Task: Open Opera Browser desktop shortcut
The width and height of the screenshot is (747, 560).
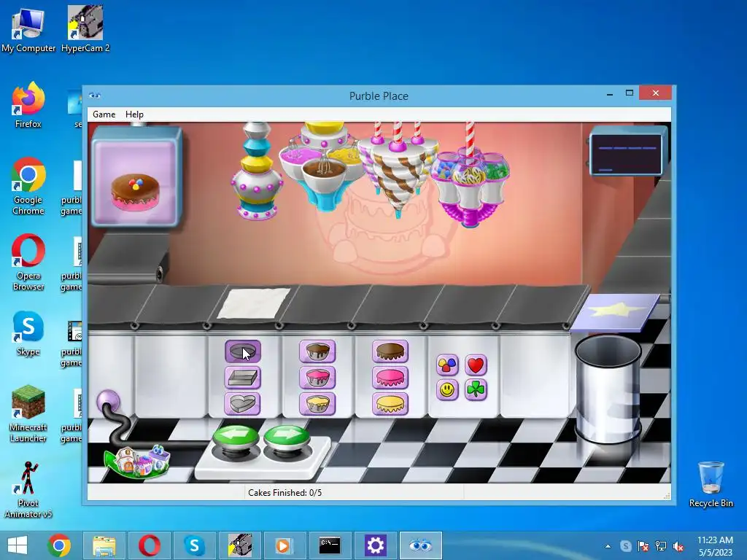Action: tap(28, 262)
